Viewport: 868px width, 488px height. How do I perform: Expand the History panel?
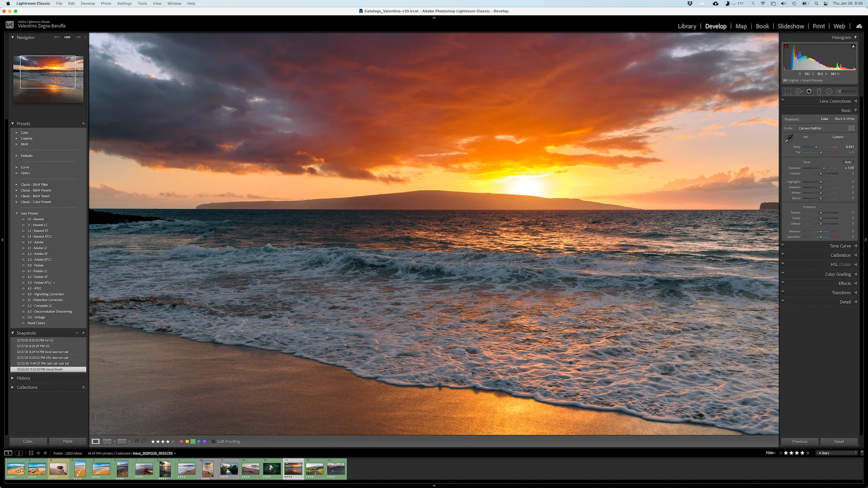coord(24,378)
